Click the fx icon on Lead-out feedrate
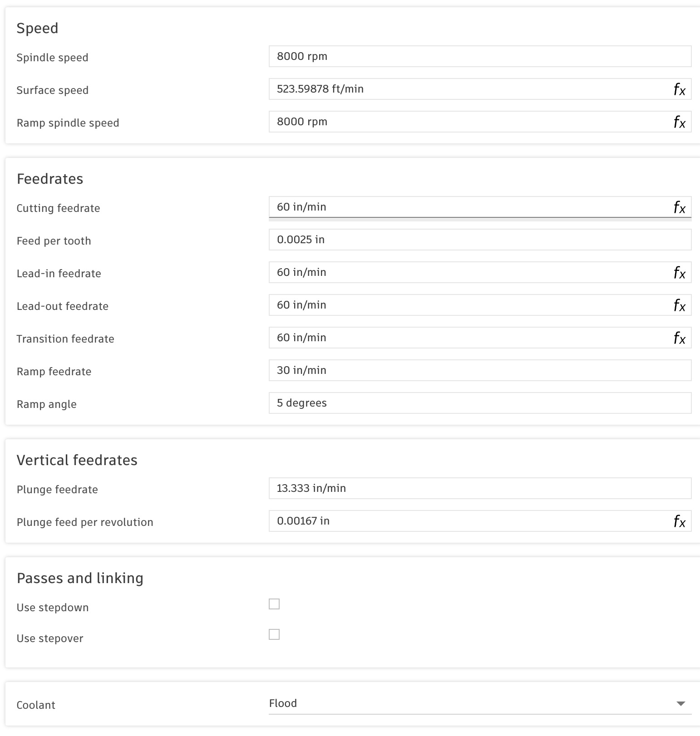Viewport: 700px width, 736px height. tap(679, 305)
